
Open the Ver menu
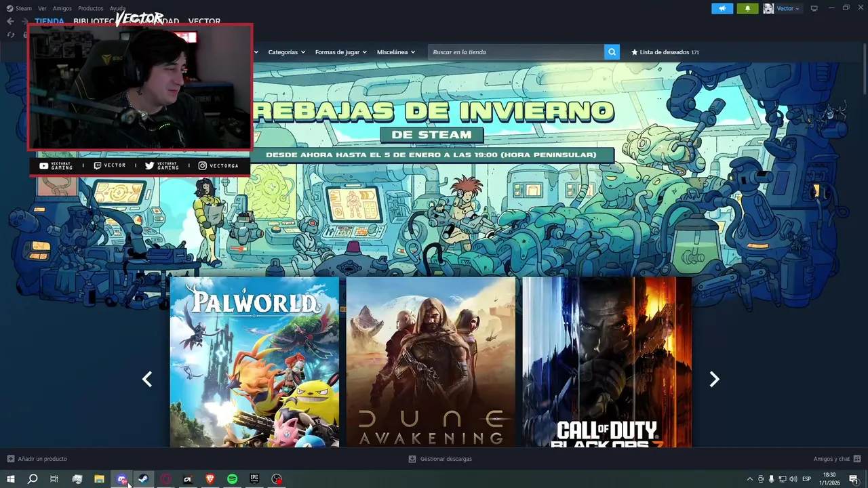coord(42,8)
